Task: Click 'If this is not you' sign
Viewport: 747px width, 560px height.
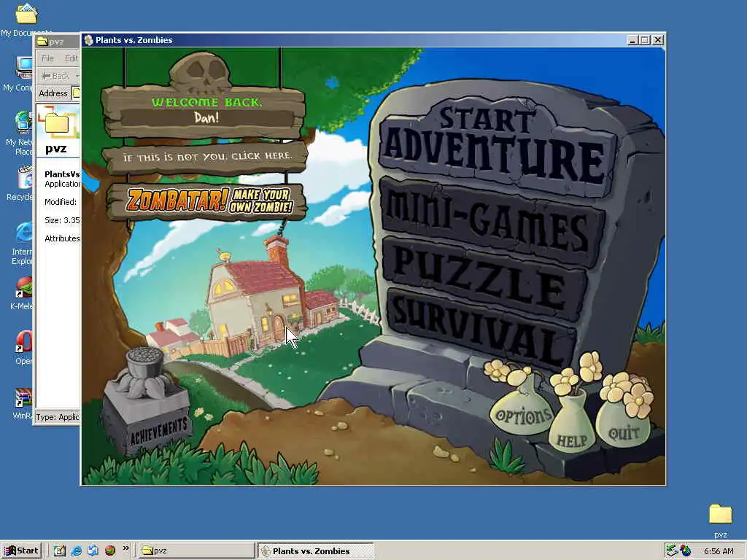Action: tap(206, 157)
